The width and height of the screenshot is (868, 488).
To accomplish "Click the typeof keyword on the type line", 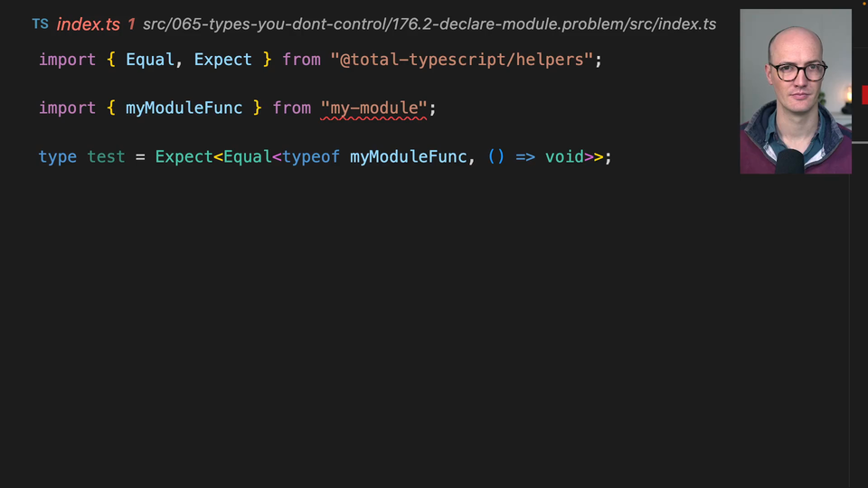I will coord(311,157).
